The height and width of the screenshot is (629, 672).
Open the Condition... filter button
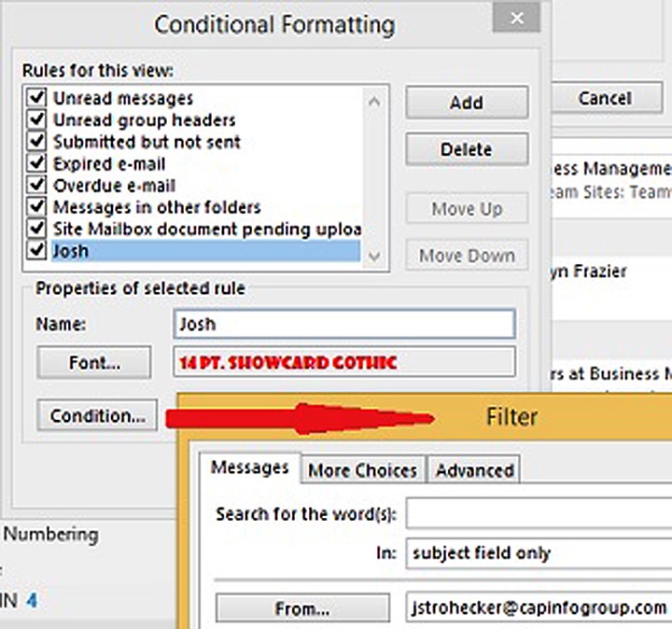97,415
